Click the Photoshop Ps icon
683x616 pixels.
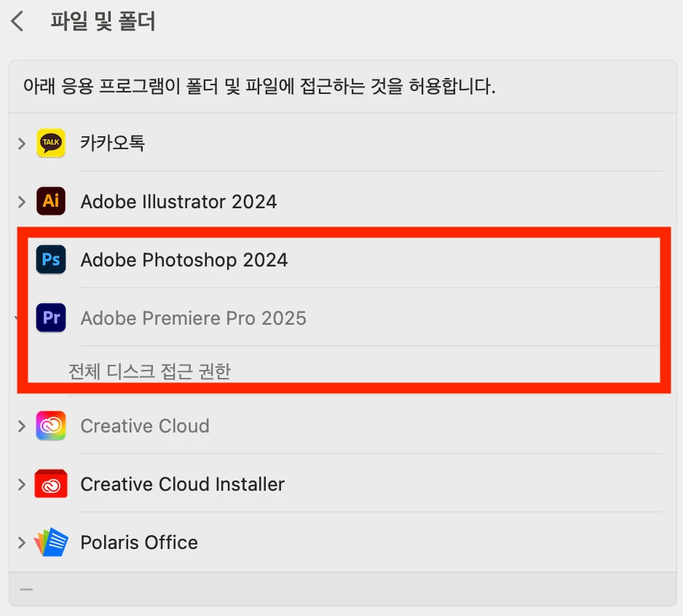[51, 260]
